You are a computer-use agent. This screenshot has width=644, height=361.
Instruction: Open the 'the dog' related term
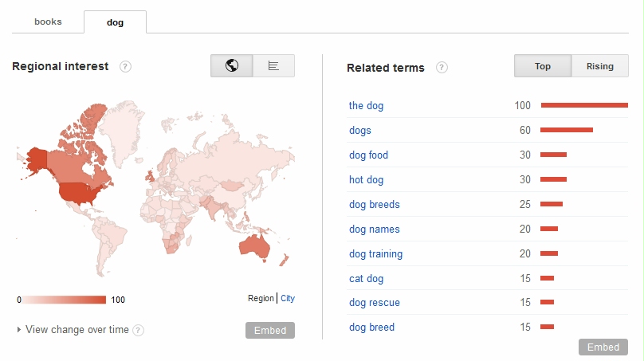coord(366,105)
